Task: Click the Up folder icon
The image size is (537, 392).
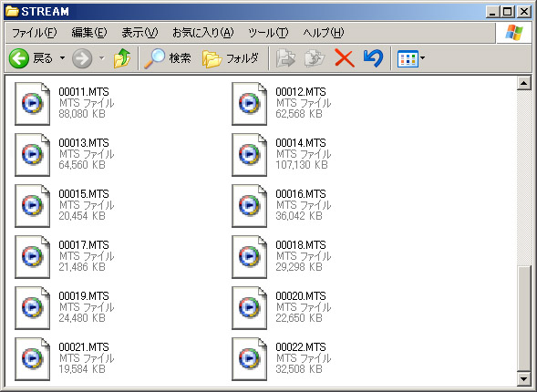Action: tap(122, 58)
